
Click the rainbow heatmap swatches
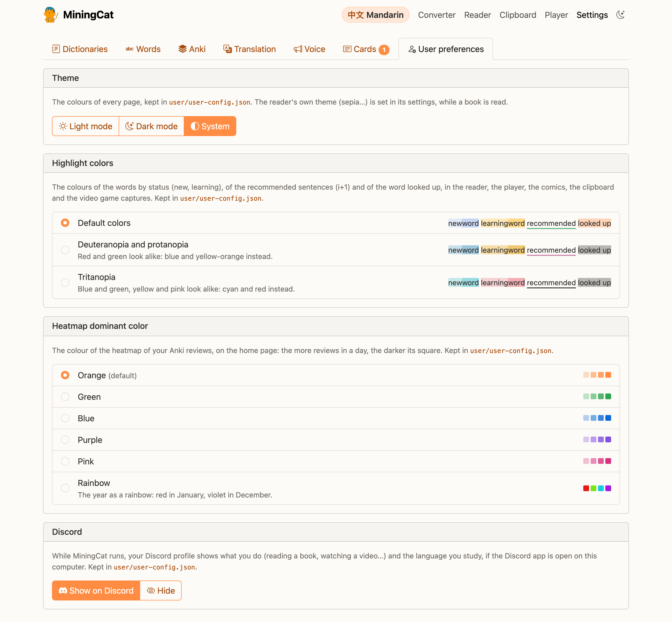click(597, 488)
